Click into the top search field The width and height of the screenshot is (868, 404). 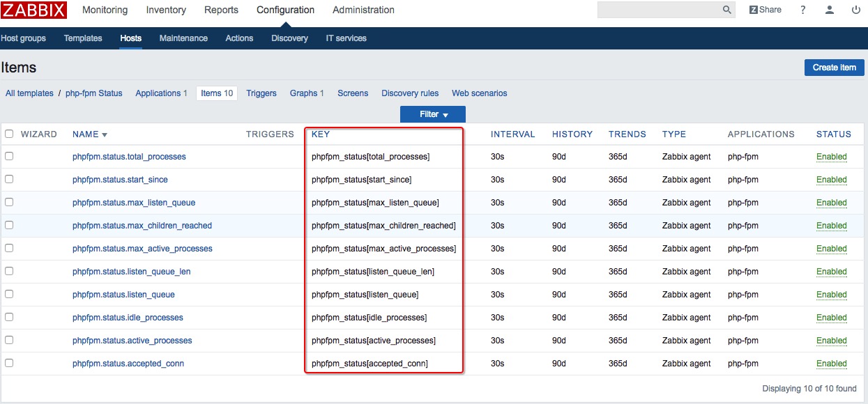pyautogui.click(x=660, y=10)
